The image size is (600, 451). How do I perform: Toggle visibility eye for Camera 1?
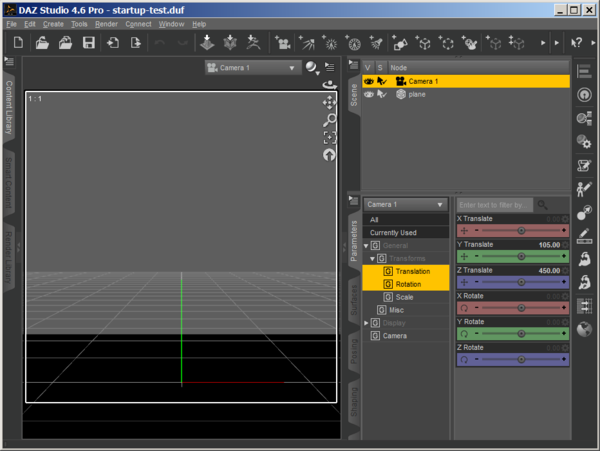coord(368,81)
